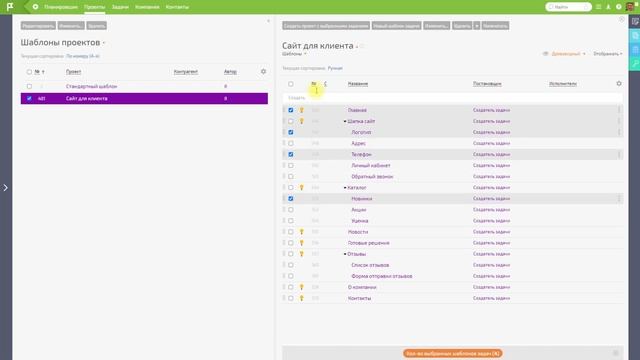640x360 pixels.
Task: Click the yellow icon in Каталог row
Action: 302,188
